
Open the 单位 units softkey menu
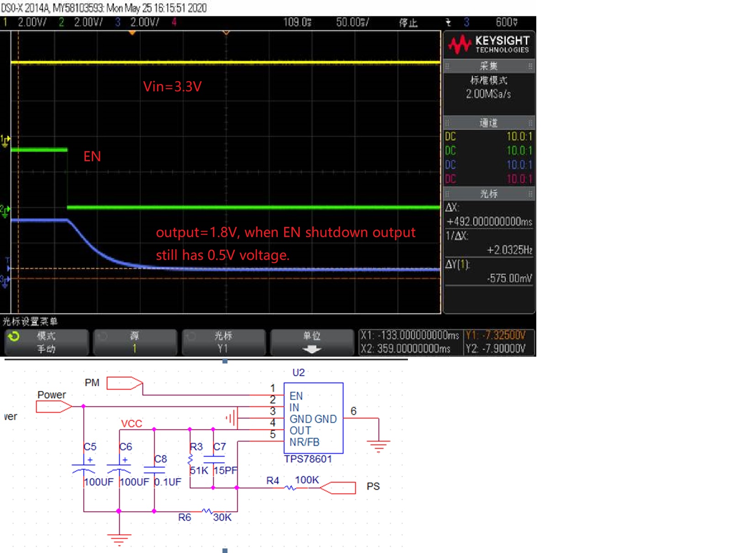coord(312,342)
